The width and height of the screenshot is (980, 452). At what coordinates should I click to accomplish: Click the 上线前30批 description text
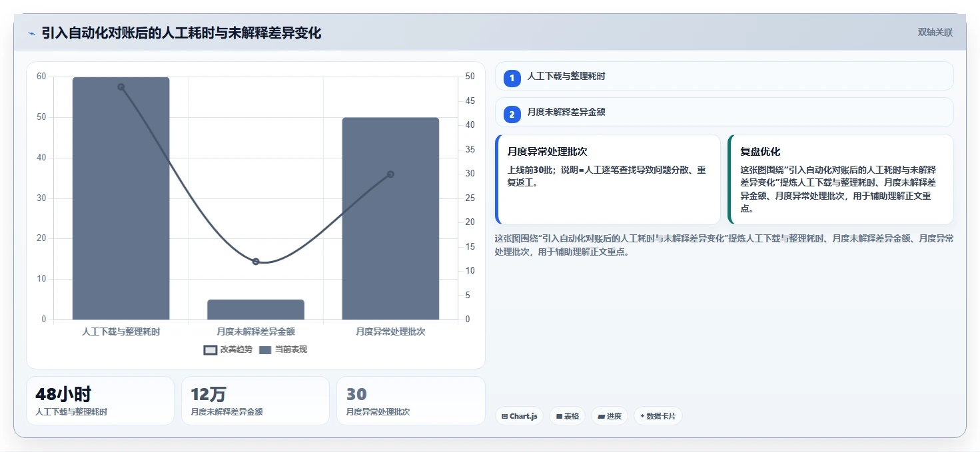coord(606,176)
